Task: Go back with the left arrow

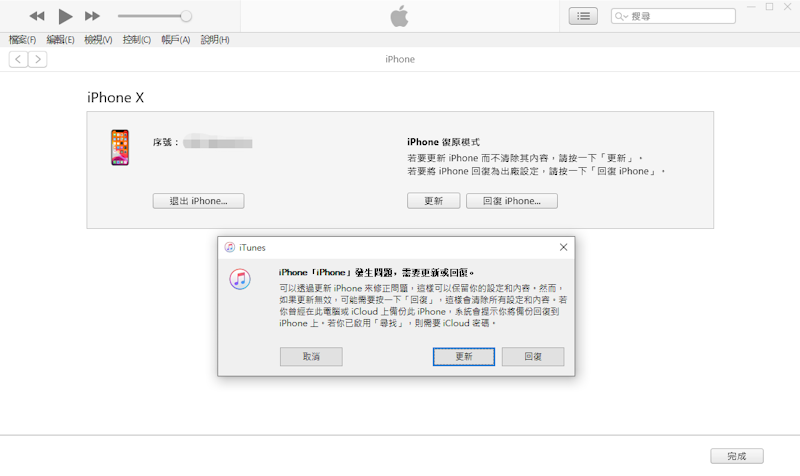Action: 18,60
